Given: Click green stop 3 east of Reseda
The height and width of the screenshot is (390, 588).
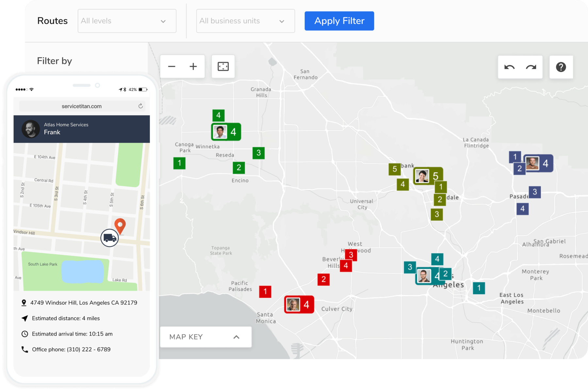Looking at the screenshot, I should pyautogui.click(x=259, y=153).
